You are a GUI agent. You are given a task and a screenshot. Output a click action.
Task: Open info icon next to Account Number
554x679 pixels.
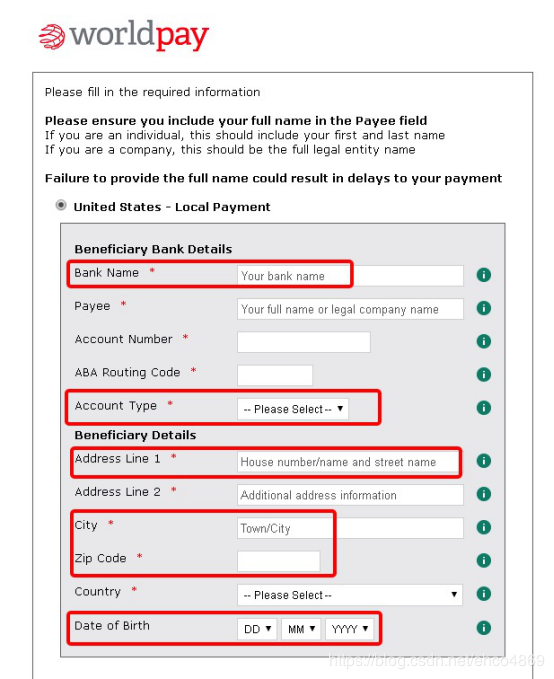483,341
